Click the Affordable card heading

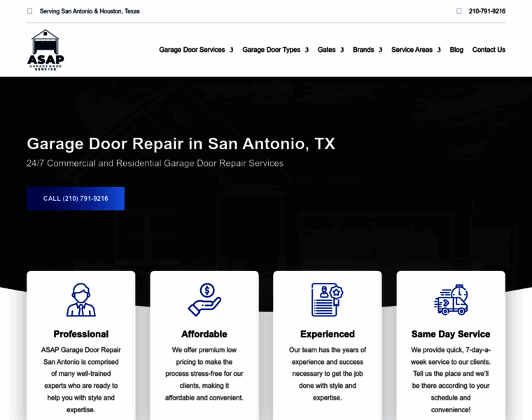point(204,334)
